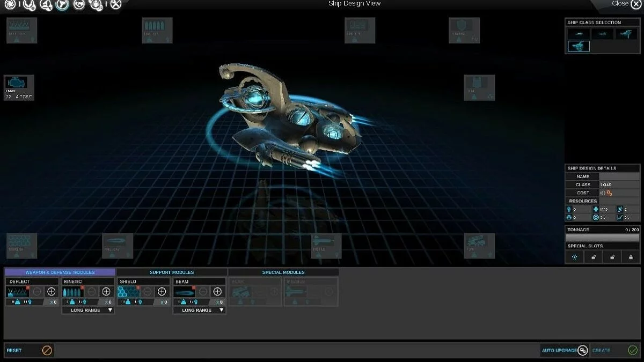Image resolution: width=644 pixels, height=362 pixels.
Task: Open the galaxy view icon in top bar
Action: pyautogui.click(x=10, y=5)
